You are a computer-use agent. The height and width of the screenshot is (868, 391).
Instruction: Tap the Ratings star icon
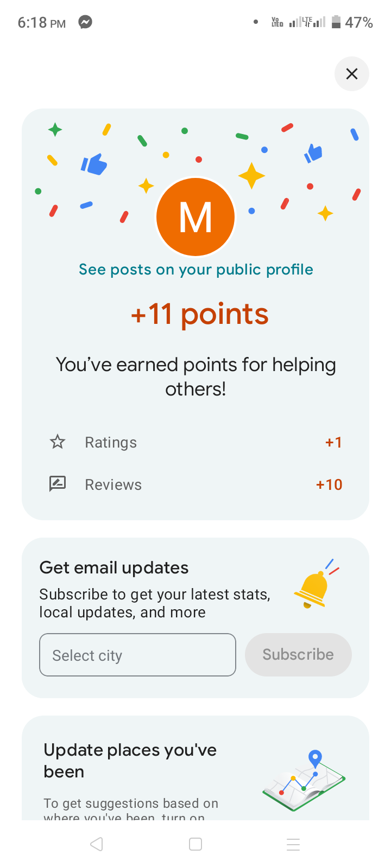coord(58,442)
